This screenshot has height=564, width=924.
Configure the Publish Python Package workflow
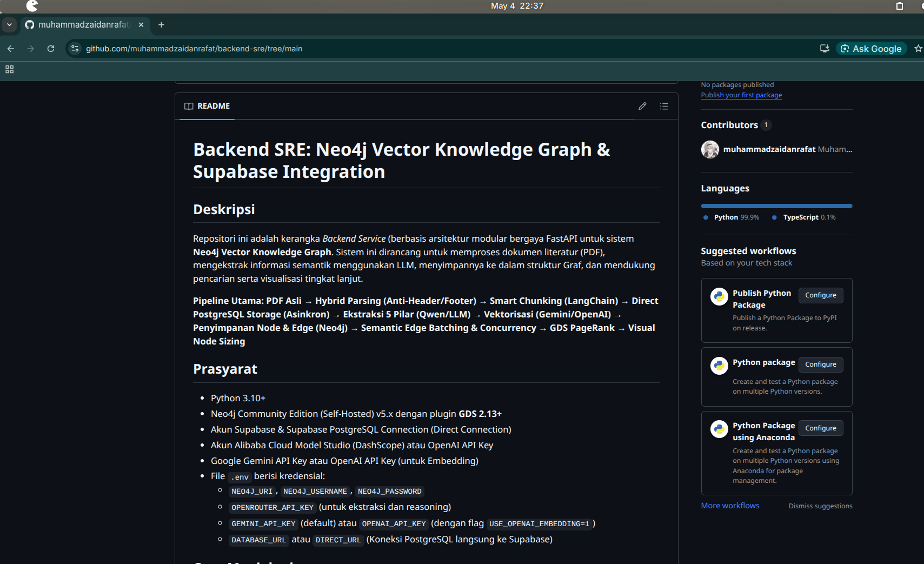820,295
